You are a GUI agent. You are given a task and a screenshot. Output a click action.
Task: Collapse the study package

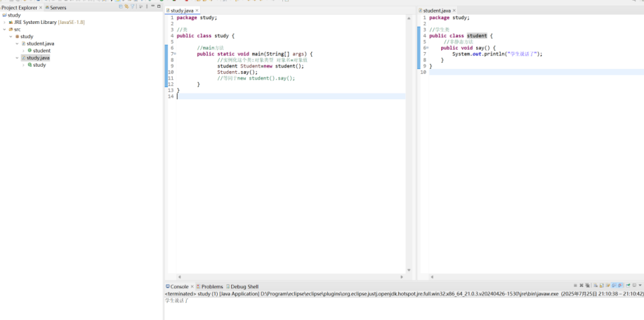click(11, 36)
